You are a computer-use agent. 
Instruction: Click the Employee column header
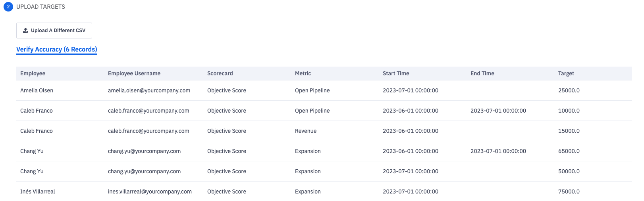(x=33, y=73)
